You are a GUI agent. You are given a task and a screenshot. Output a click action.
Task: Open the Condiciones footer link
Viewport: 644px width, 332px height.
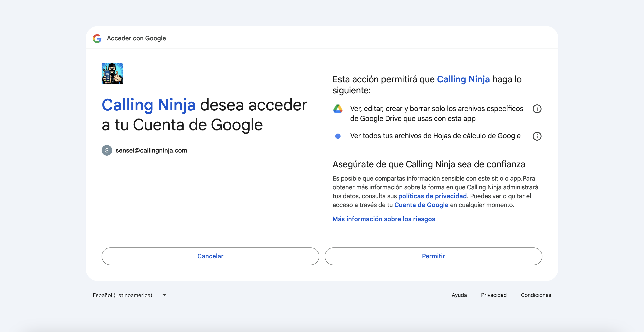tap(536, 295)
